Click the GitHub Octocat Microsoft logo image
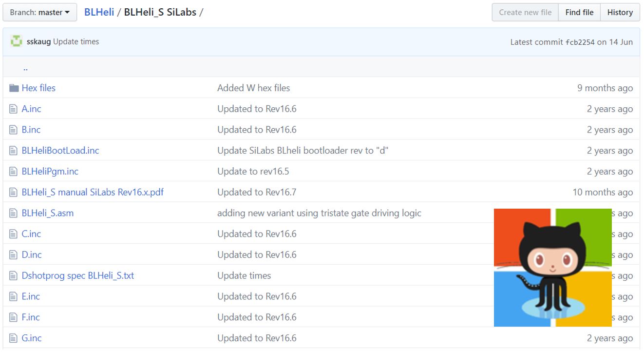The image size is (644, 352). [552, 267]
